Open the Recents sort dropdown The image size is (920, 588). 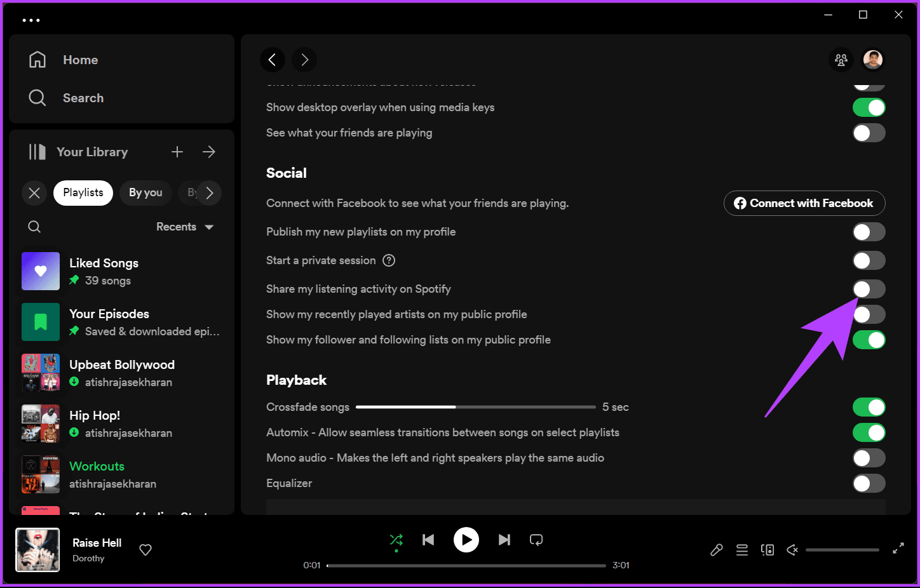tap(185, 227)
